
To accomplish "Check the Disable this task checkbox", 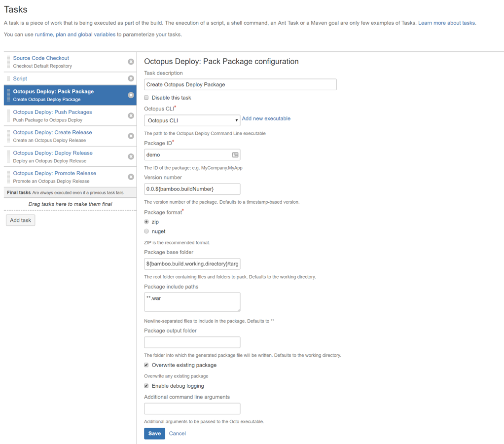I will 146,98.
